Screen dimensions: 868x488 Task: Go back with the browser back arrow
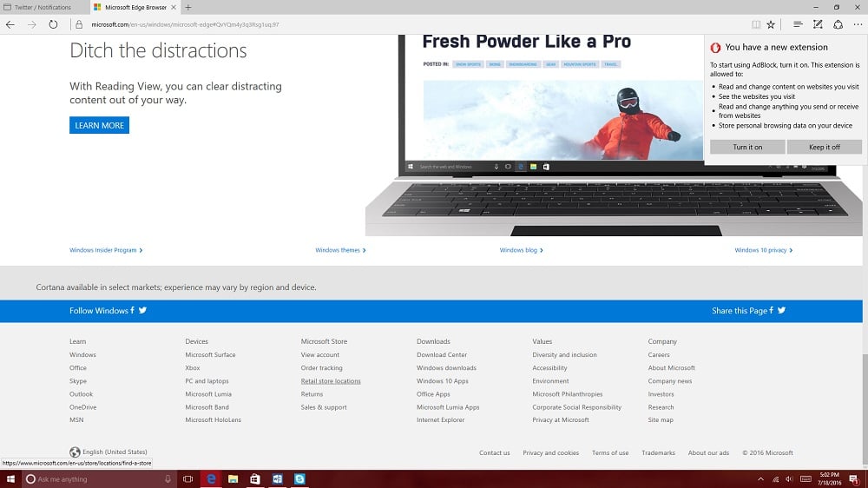[10, 24]
